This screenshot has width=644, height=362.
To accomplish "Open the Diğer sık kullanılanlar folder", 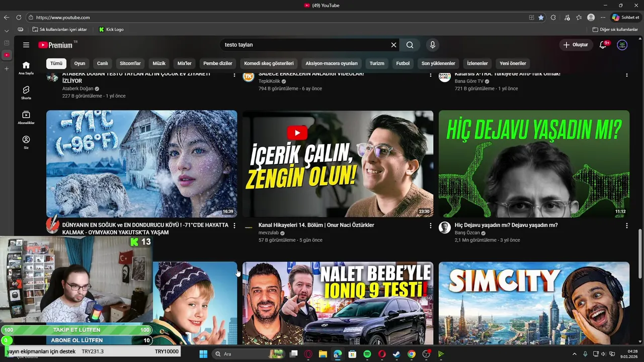I will [615, 30].
